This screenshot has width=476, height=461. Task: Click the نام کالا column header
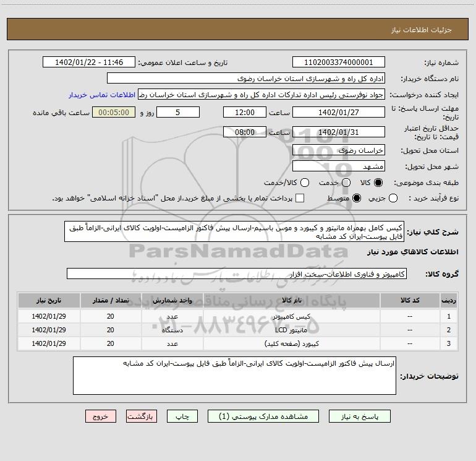[291, 300]
